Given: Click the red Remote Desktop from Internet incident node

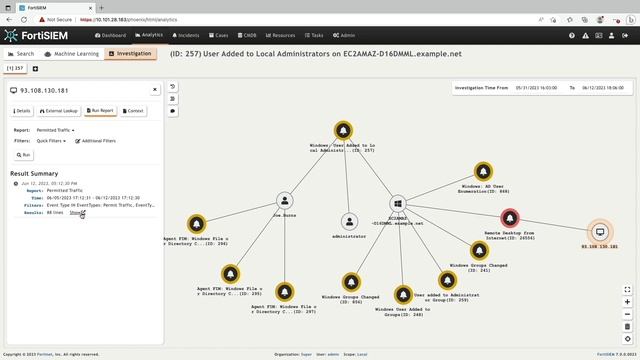Looking at the screenshot, I should click(510, 218).
